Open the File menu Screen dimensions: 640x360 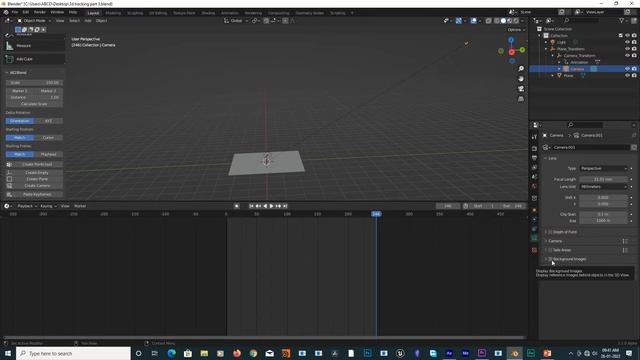point(15,12)
